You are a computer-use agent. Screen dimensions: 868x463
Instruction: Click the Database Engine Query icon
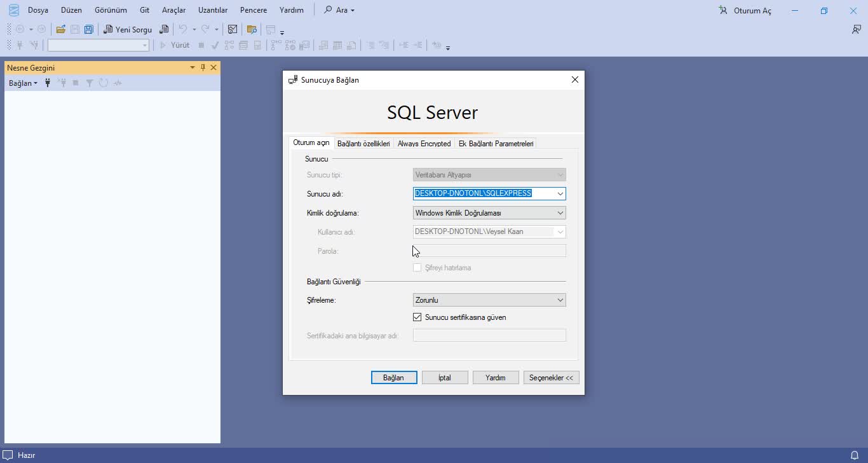164,29
